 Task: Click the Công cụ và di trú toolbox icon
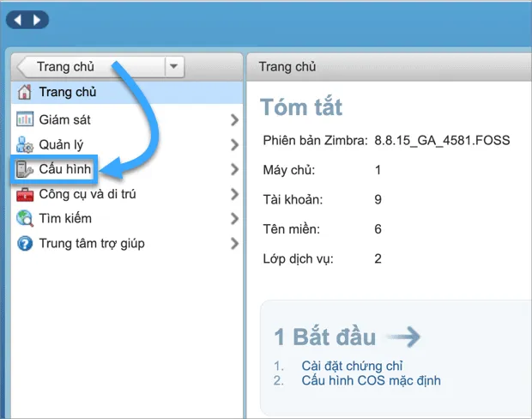(x=25, y=194)
